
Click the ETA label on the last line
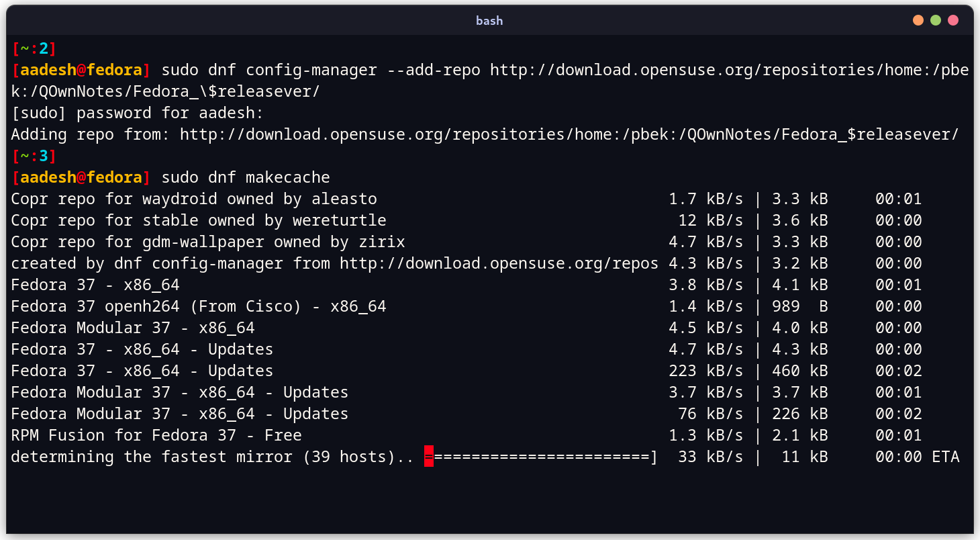coord(945,457)
